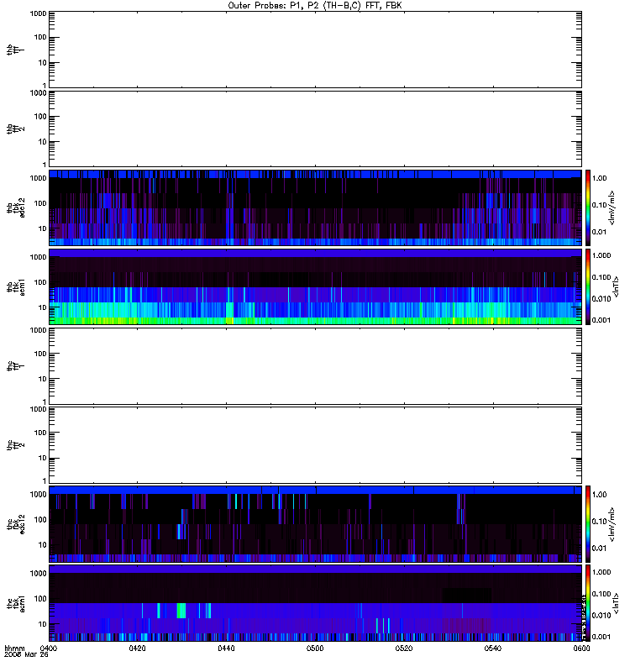Click the 0600 time axis label
The width and height of the screenshot is (630, 672).
point(581,648)
